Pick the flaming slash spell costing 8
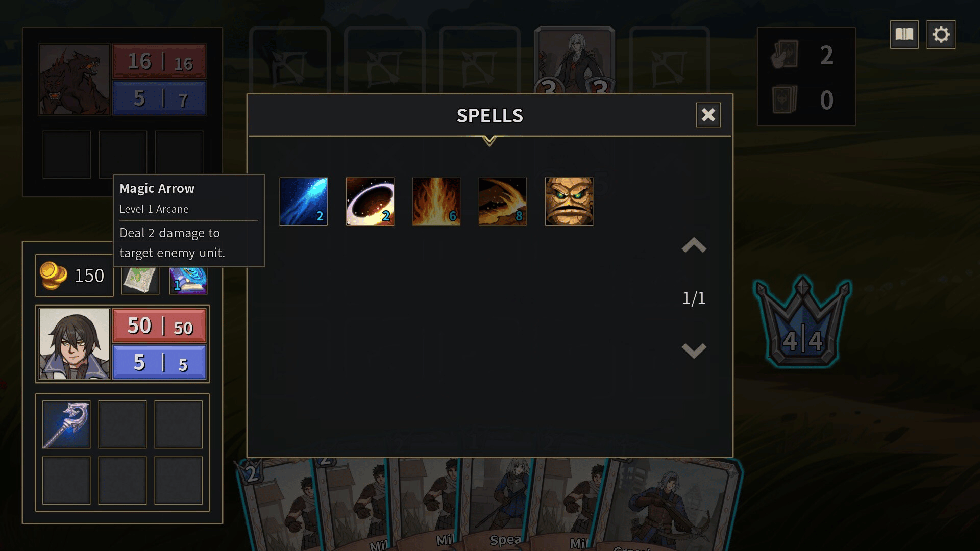Viewport: 980px width, 551px height. pos(502,201)
